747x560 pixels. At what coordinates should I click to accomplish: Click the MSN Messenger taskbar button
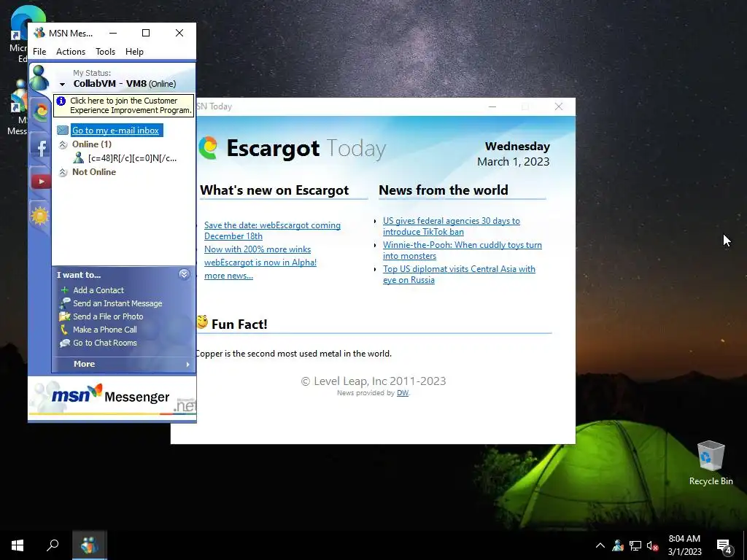[89, 545]
